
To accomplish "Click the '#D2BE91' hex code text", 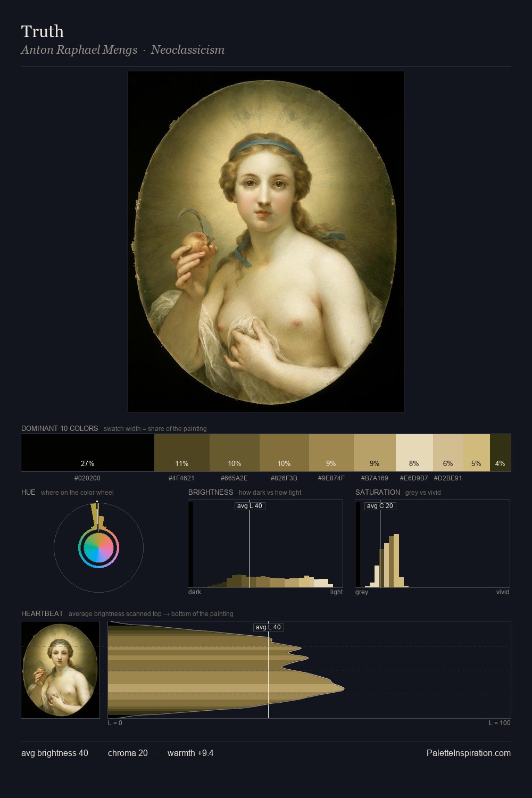I will [x=448, y=478].
